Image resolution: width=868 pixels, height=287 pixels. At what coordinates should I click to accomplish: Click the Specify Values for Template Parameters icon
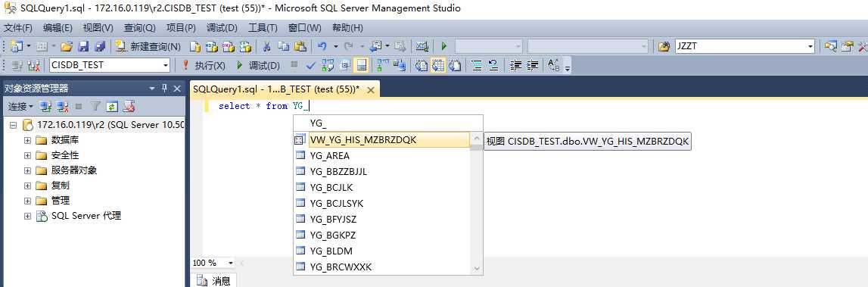tap(554, 65)
